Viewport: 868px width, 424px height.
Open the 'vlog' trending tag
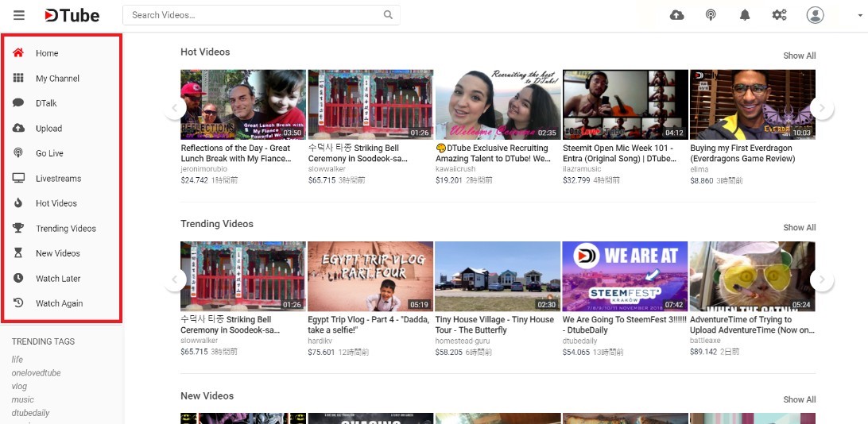(19, 386)
